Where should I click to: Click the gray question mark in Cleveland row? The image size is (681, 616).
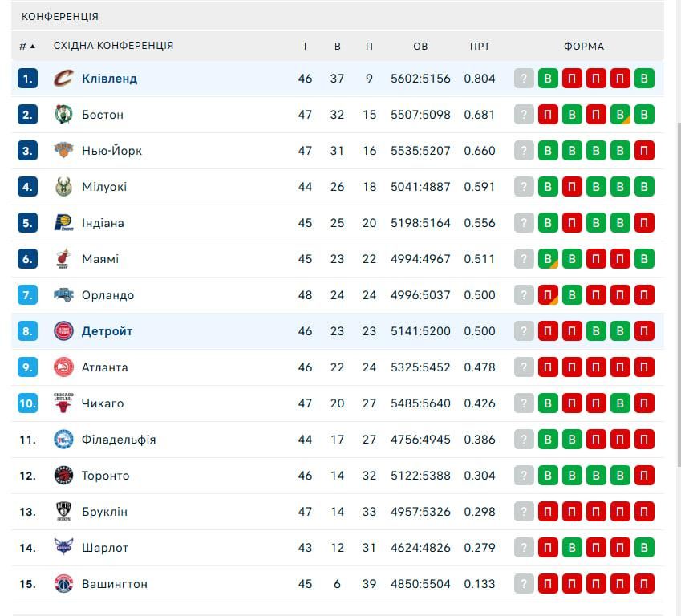524,79
